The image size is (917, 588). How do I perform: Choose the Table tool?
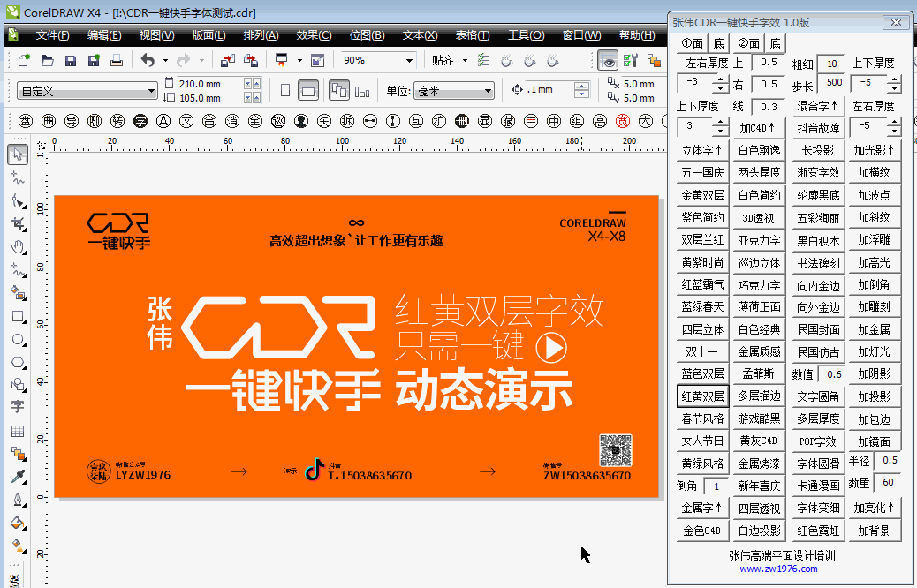pyautogui.click(x=18, y=431)
